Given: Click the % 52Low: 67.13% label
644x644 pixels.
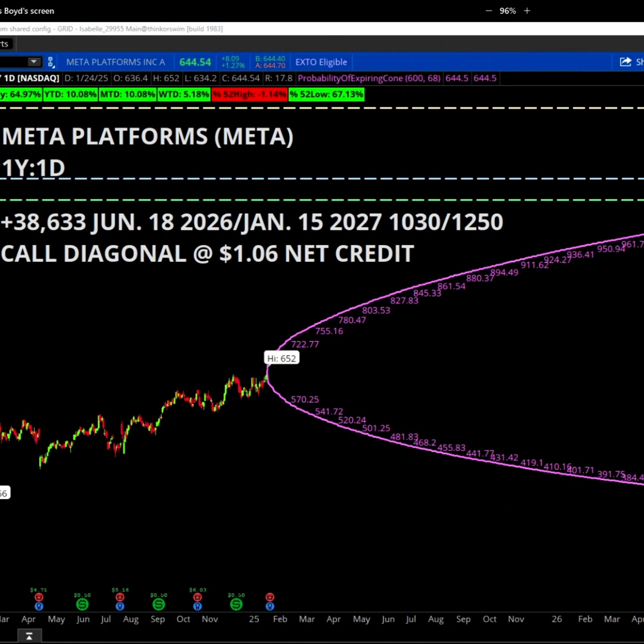Looking at the screenshot, I should [326, 94].
